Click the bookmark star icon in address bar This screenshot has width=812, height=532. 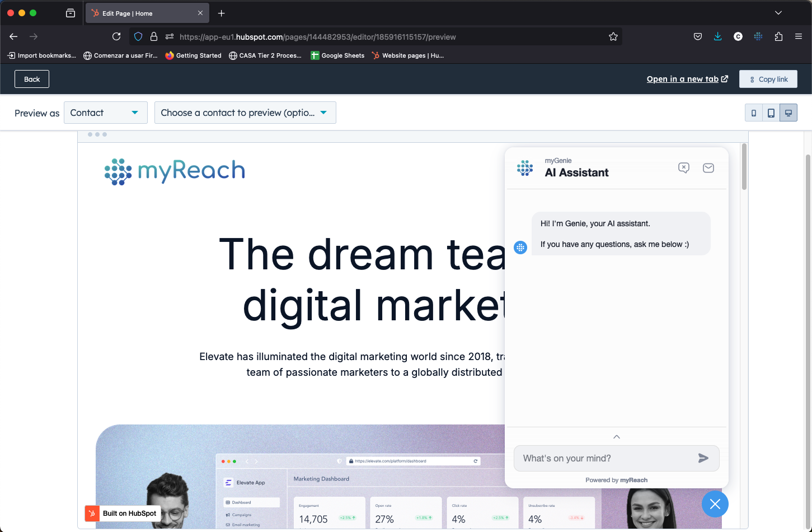pyautogui.click(x=613, y=37)
